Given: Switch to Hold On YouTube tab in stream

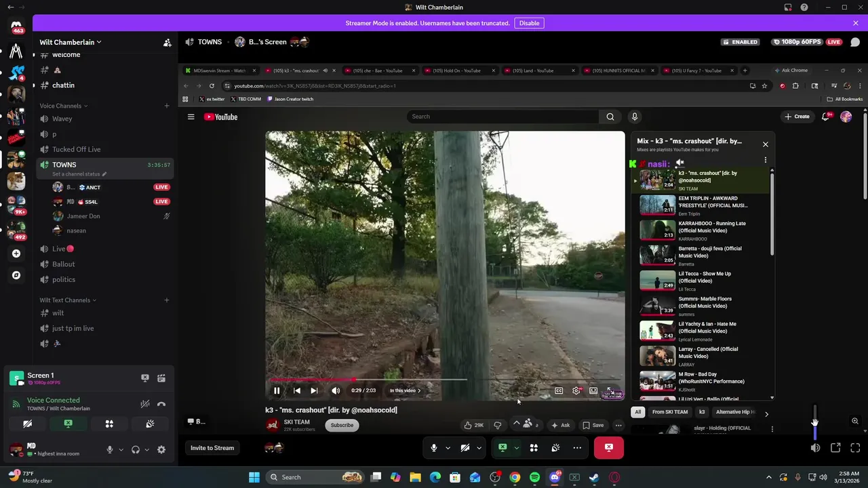Looking at the screenshot, I should [459, 70].
